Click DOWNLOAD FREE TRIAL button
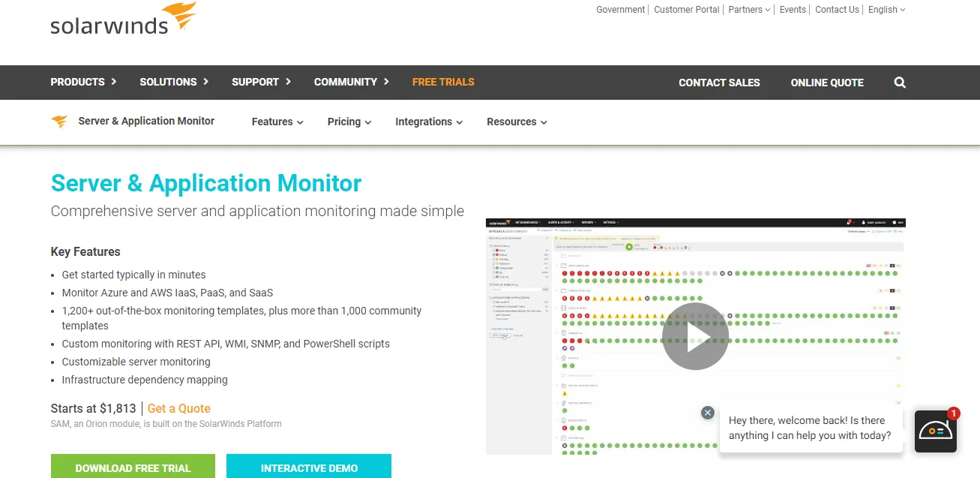This screenshot has height=478, width=980. coord(133,466)
